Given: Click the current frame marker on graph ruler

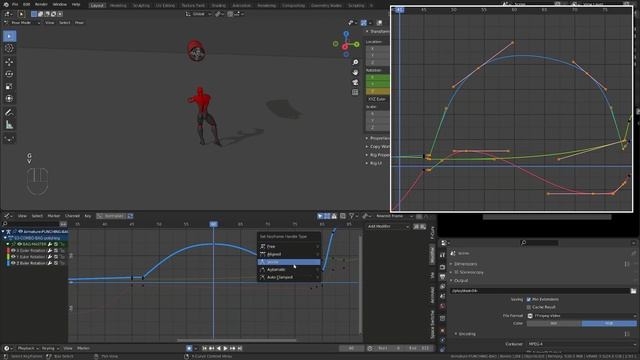Looking at the screenshot, I should pyautogui.click(x=213, y=224).
